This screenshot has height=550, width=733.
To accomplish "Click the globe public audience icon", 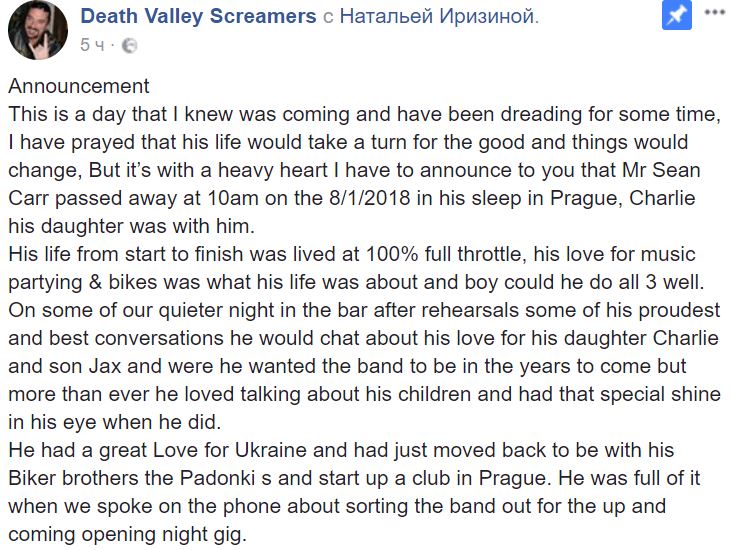I will point(129,45).
